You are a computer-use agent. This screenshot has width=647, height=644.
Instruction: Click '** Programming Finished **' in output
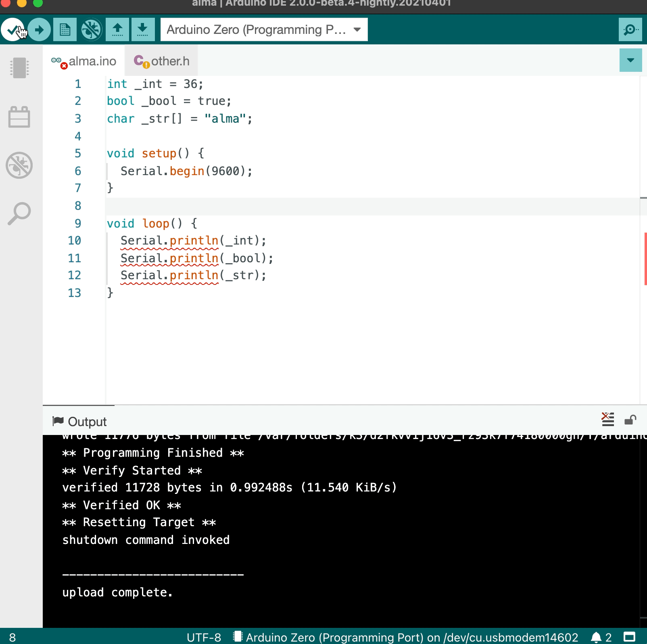point(153,453)
